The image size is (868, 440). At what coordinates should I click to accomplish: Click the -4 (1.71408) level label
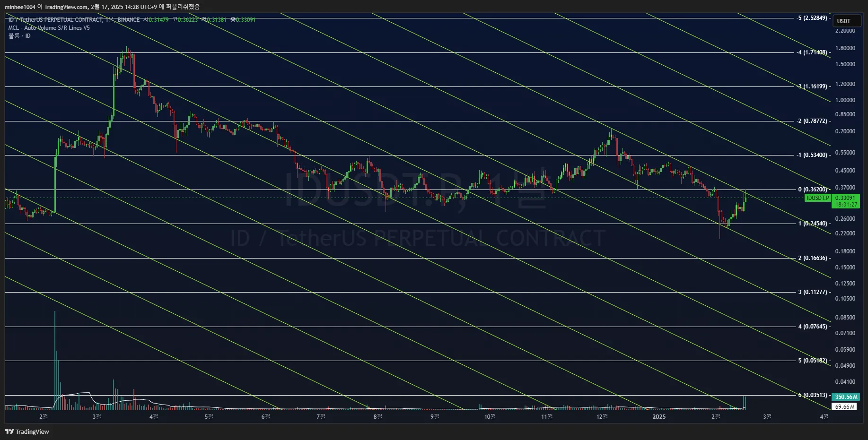[812, 52]
